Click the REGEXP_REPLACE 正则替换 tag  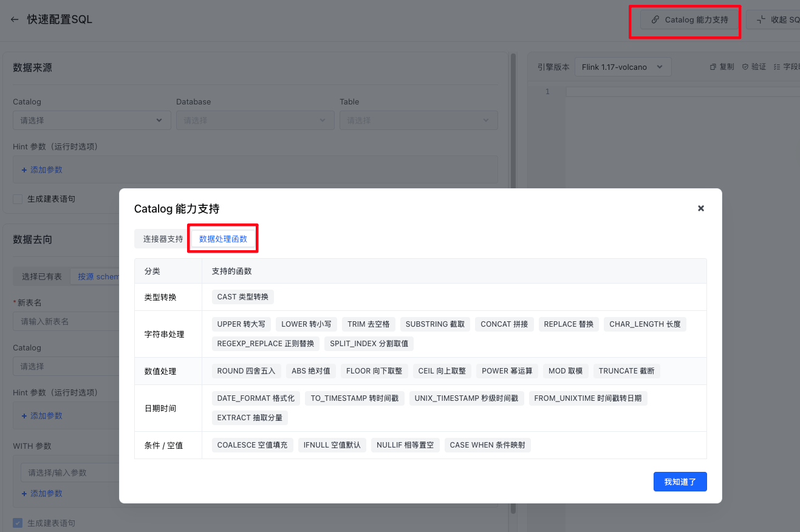(x=265, y=344)
